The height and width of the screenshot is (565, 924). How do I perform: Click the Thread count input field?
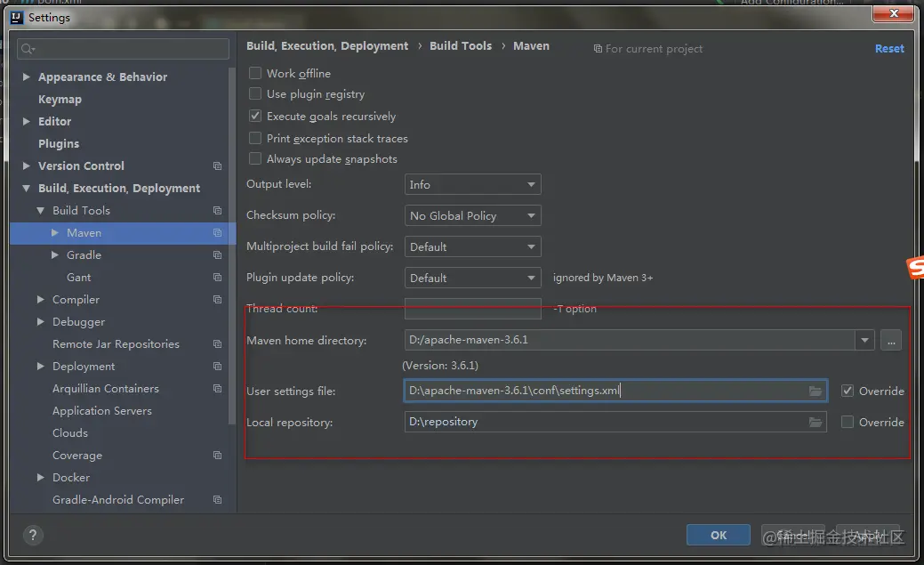point(472,309)
